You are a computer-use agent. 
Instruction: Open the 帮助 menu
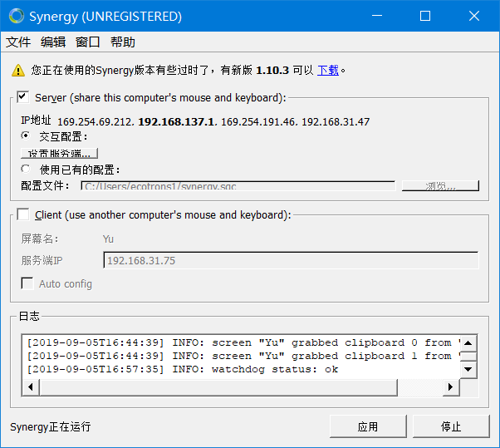122,42
